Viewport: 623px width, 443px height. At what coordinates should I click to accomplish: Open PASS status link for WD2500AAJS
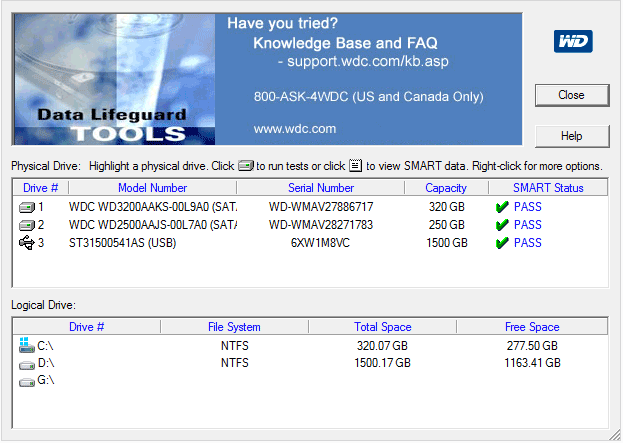click(x=527, y=225)
